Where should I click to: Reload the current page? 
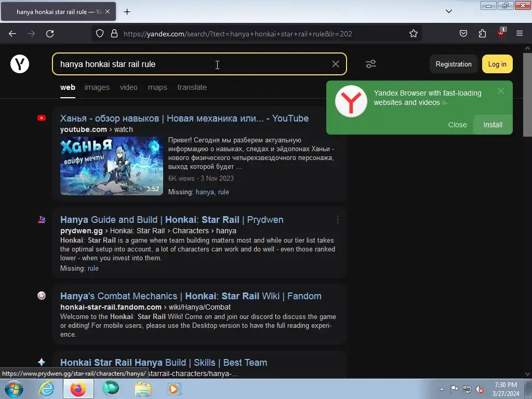(50, 34)
